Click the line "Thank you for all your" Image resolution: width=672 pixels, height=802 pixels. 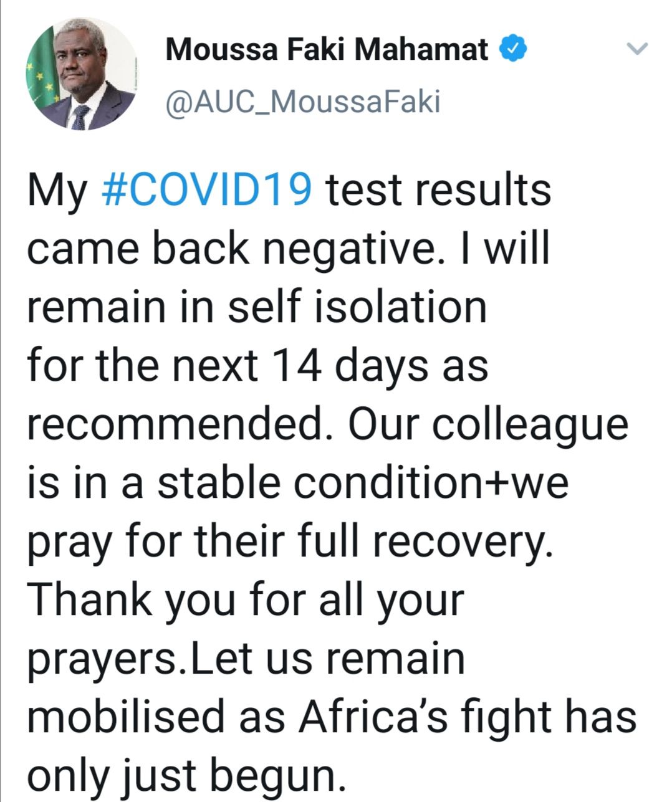pos(246,600)
